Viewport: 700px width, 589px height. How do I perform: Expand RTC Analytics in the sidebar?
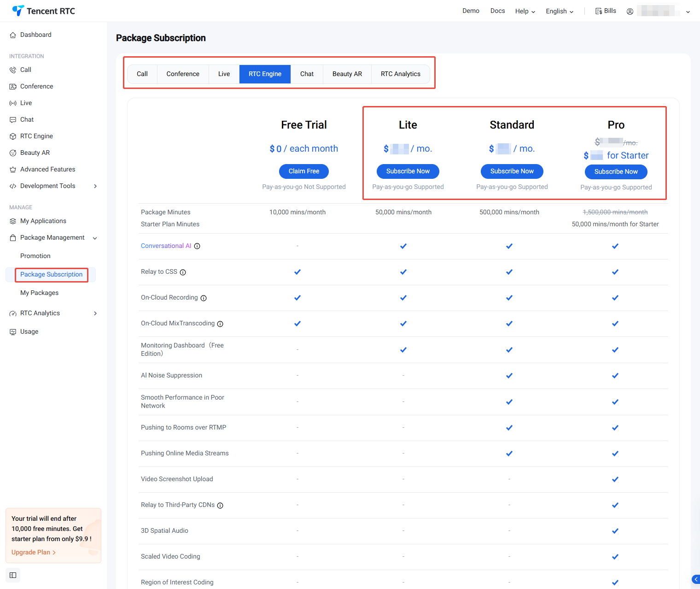pyautogui.click(x=95, y=313)
